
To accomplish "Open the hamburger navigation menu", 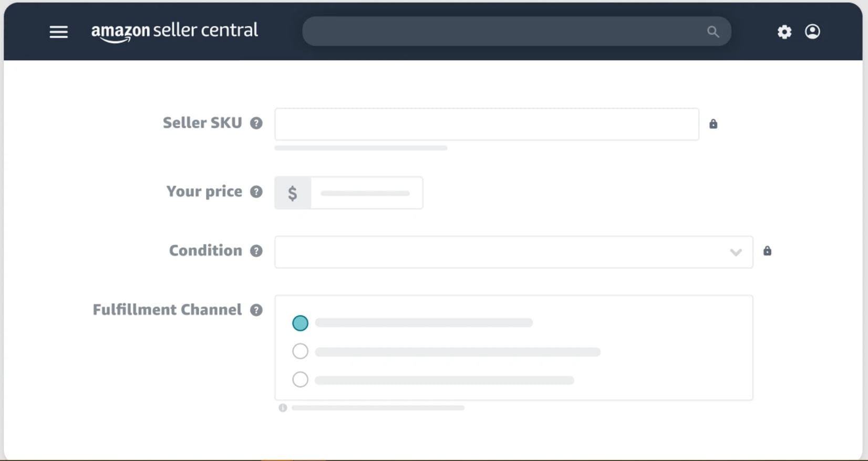I will (x=58, y=32).
